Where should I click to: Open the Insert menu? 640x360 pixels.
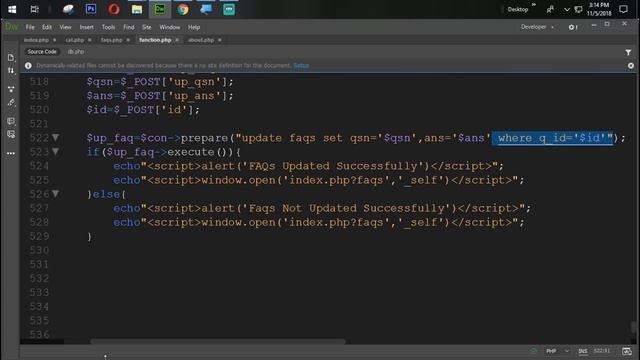87,27
